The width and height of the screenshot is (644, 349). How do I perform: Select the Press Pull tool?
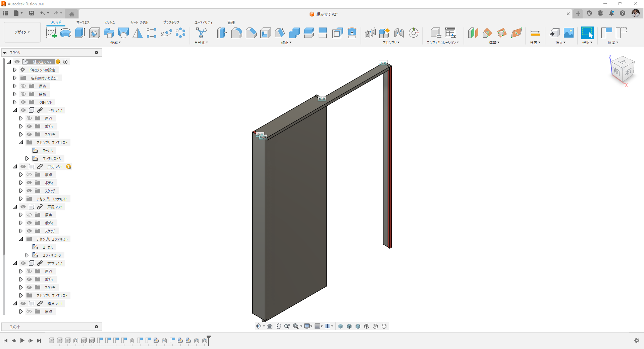(222, 33)
